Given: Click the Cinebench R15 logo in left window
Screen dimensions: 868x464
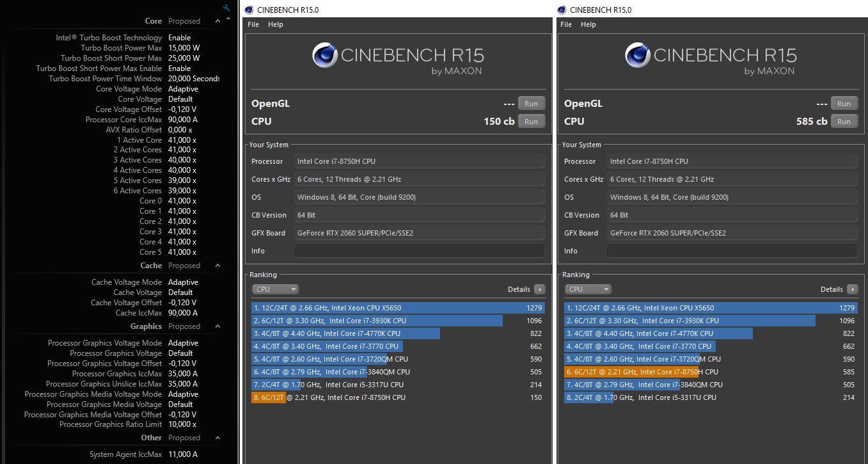Looking at the screenshot, I should 398,60.
